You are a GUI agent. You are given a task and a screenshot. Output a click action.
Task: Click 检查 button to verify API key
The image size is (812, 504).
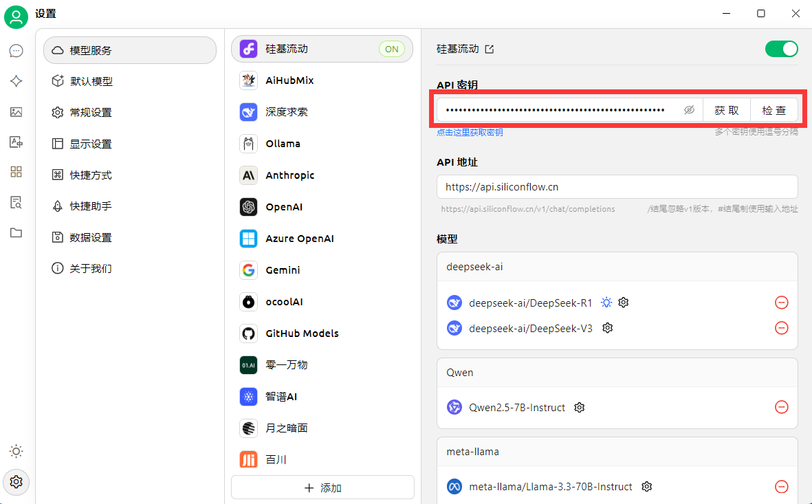point(774,110)
